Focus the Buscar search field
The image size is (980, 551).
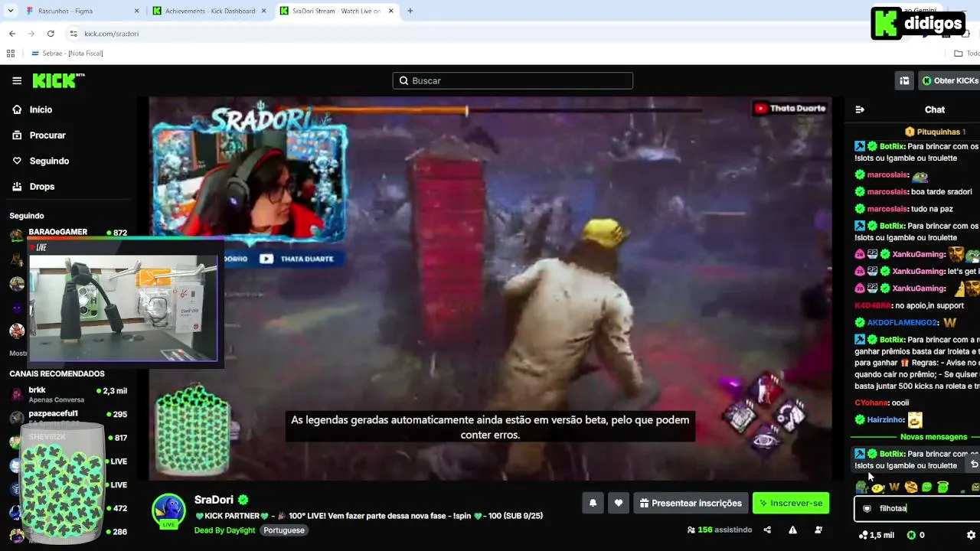click(513, 80)
